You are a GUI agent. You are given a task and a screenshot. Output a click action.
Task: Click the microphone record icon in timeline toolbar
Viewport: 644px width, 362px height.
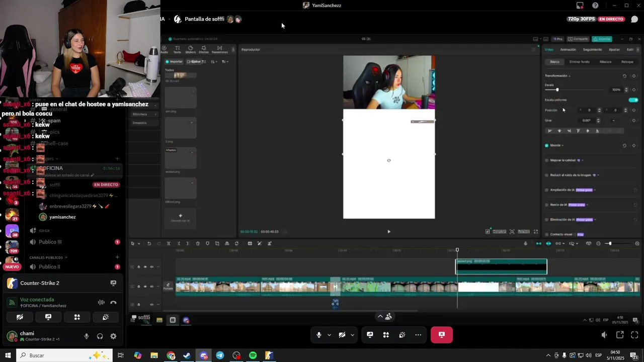coord(526,243)
